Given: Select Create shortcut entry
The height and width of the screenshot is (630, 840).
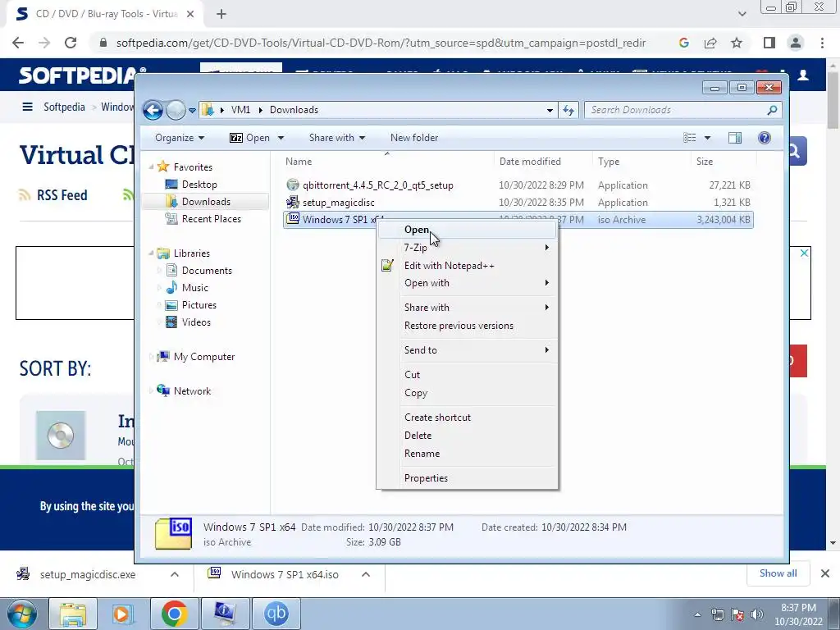Looking at the screenshot, I should [466, 418].
